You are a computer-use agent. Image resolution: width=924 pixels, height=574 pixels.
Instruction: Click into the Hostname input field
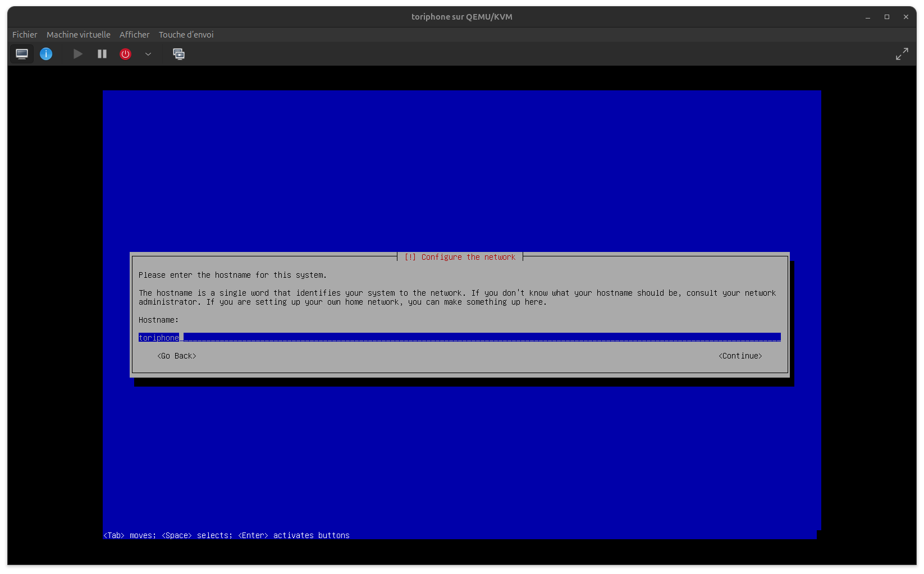(459, 337)
